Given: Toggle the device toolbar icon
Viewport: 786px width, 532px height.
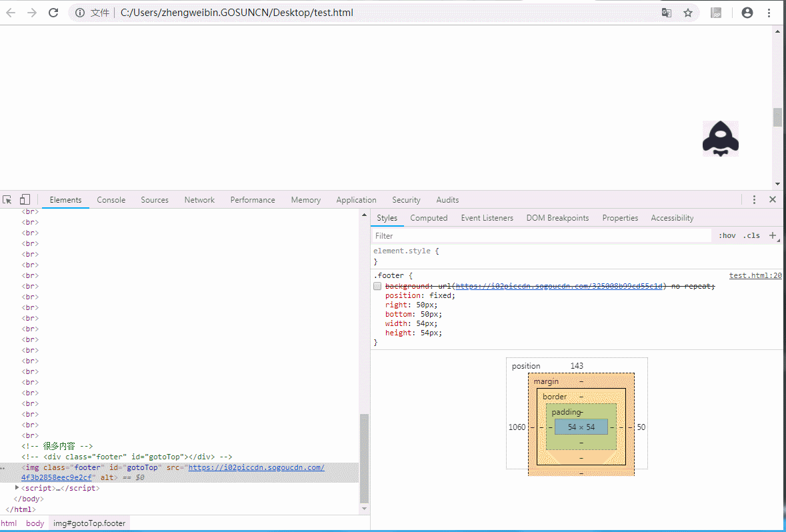Looking at the screenshot, I should [x=25, y=199].
